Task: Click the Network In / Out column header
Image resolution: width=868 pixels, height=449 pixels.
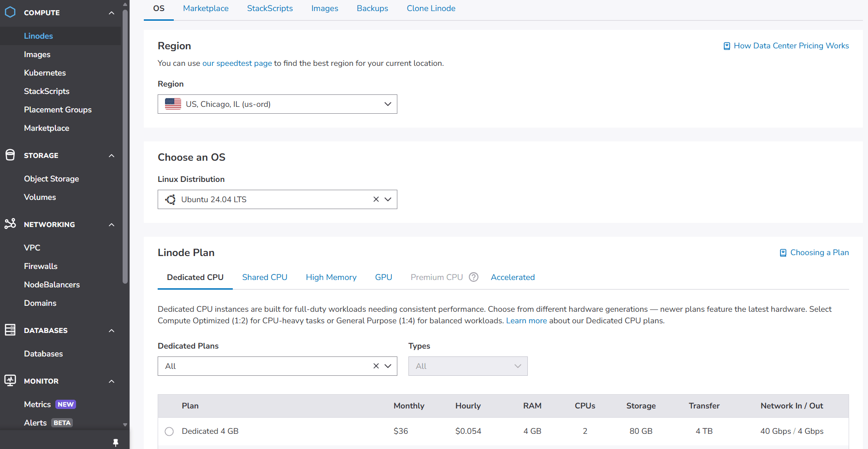Action: coord(791,406)
